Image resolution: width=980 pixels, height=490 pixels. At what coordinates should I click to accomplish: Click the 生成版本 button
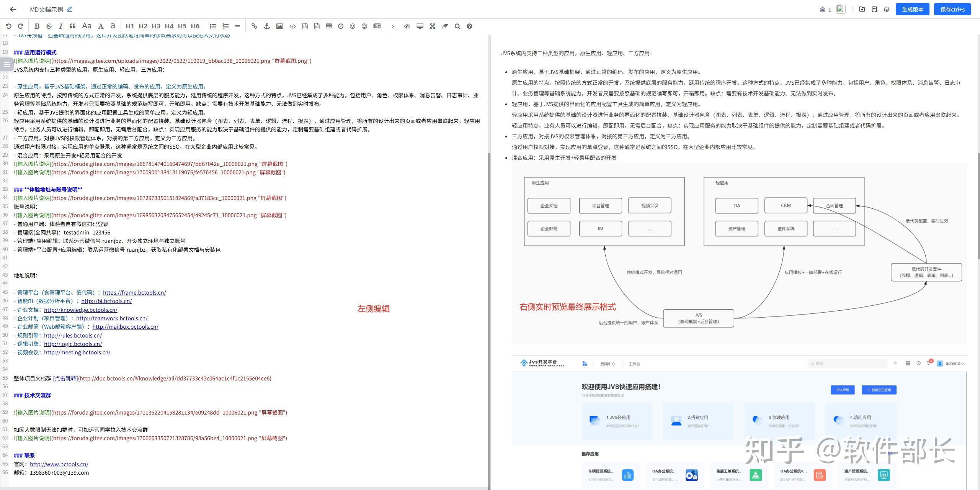click(912, 9)
